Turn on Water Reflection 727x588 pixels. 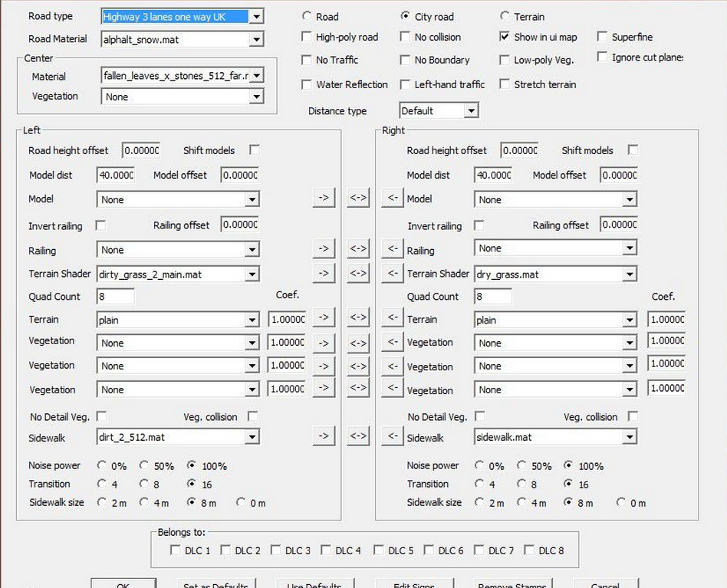pyautogui.click(x=307, y=84)
